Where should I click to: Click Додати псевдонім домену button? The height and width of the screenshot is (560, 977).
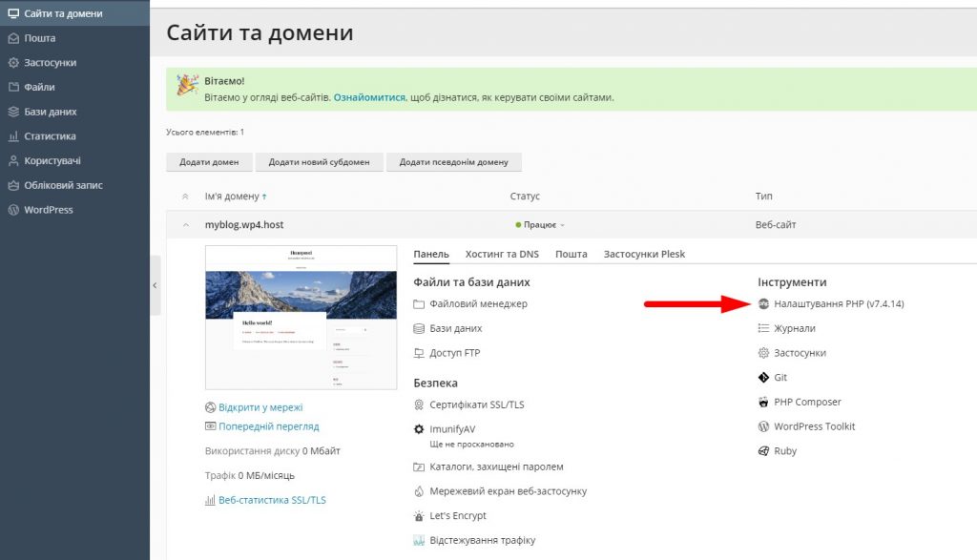453,162
